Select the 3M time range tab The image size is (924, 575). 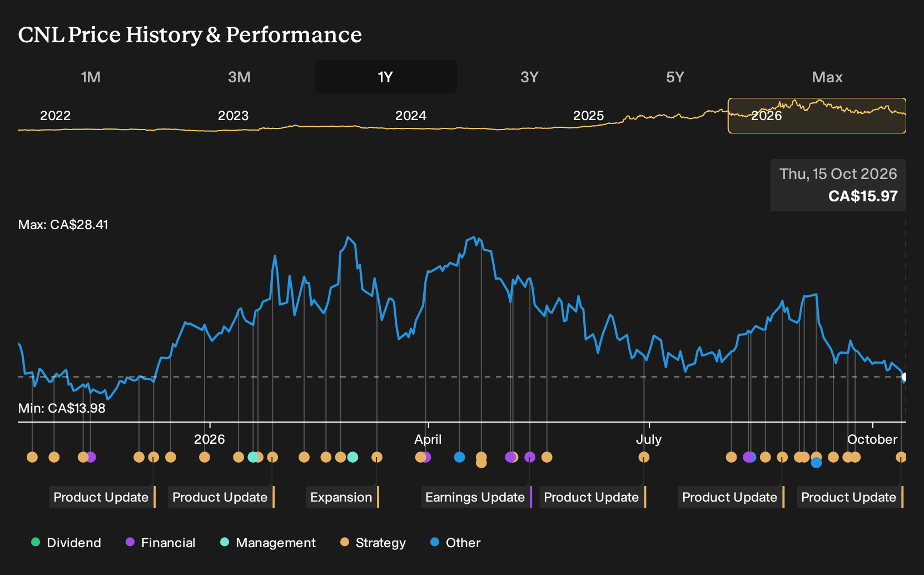[239, 77]
